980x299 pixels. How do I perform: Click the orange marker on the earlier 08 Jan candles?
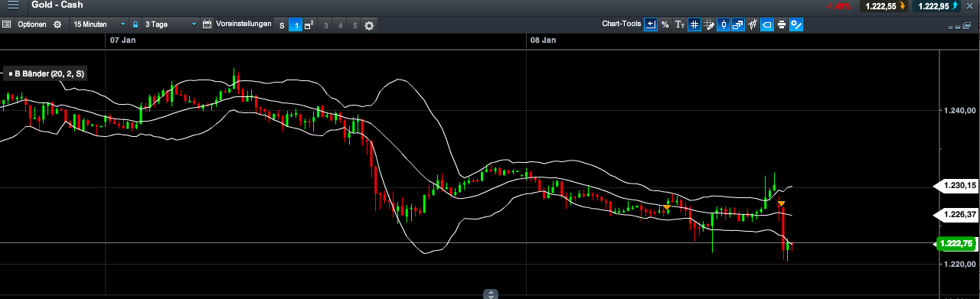668,207
